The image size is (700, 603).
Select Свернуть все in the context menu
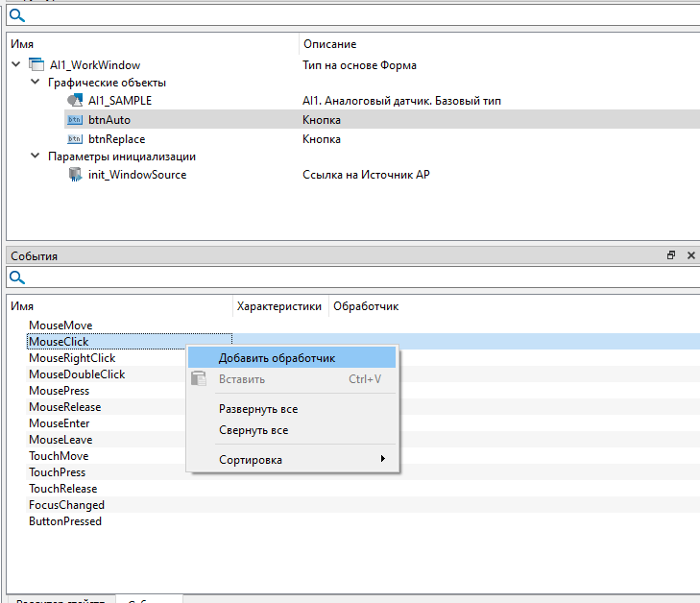click(253, 430)
